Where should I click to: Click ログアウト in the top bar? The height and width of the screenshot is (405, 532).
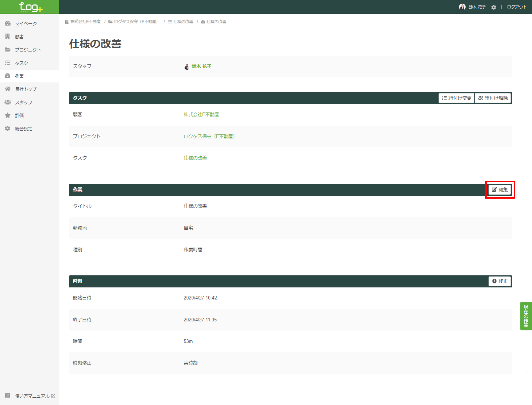(517, 7)
